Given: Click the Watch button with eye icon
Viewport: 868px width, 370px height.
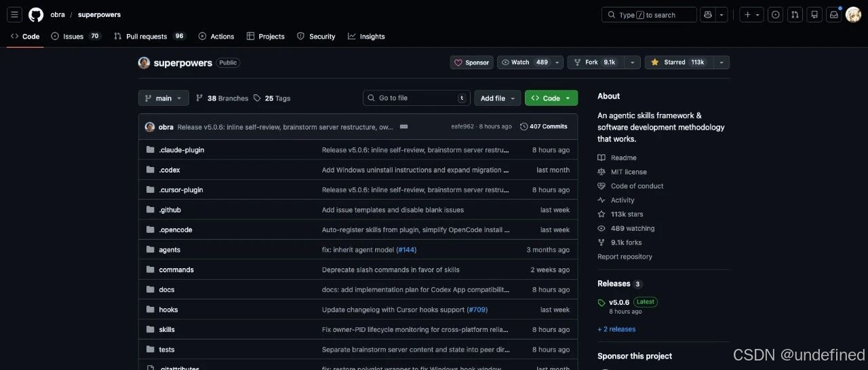Looking at the screenshot, I should click(x=525, y=62).
